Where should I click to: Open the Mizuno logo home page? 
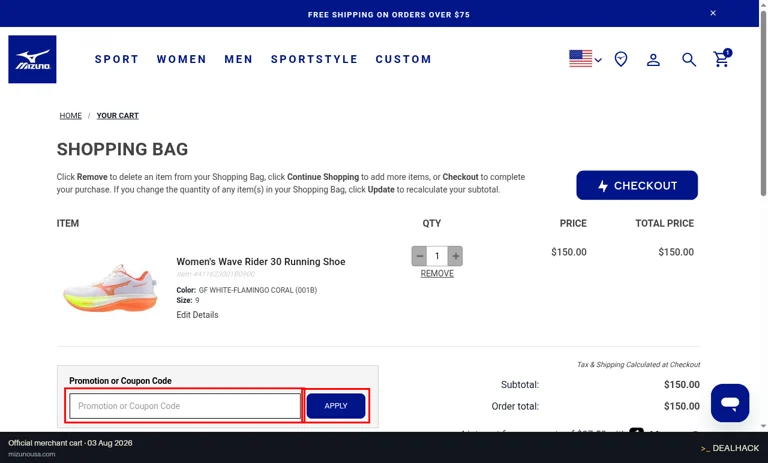pyautogui.click(x=32, y=59)
